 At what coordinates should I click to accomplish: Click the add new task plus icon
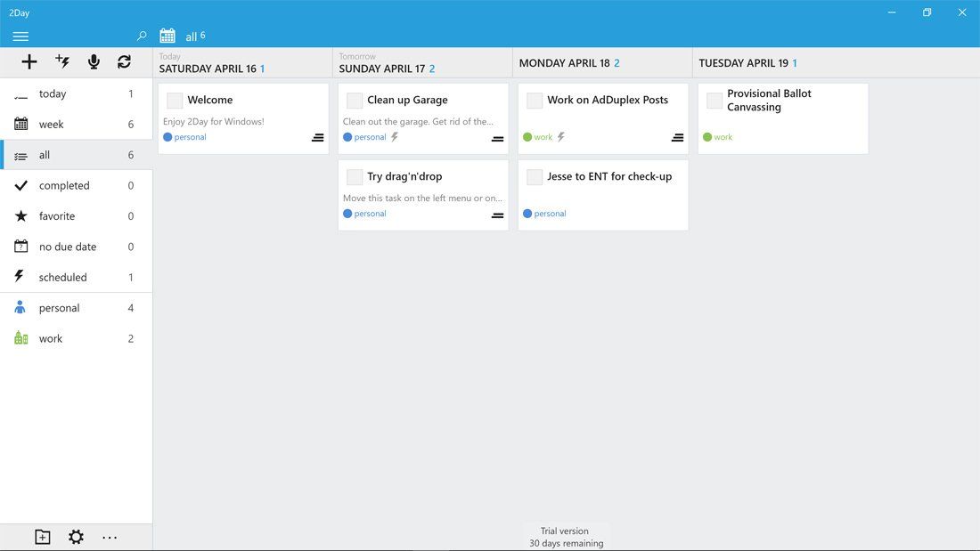tap(29, 61)
